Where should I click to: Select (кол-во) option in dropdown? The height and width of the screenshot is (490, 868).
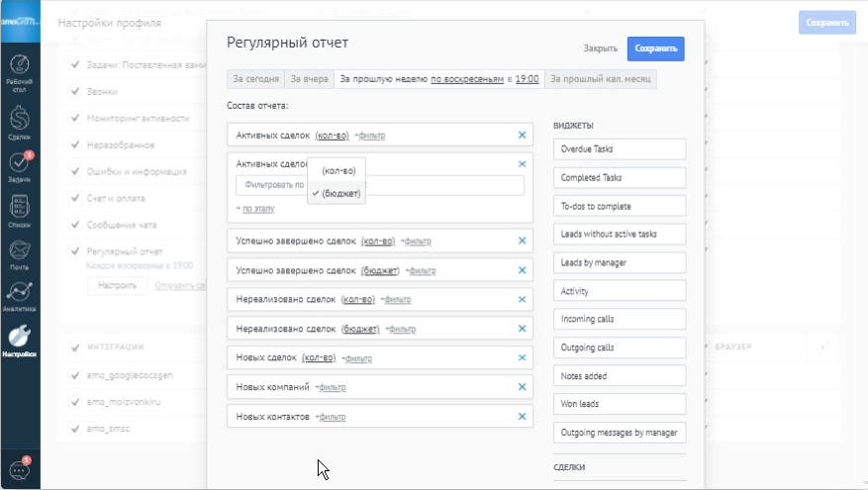pyautogui.click(x=338, y=171)
